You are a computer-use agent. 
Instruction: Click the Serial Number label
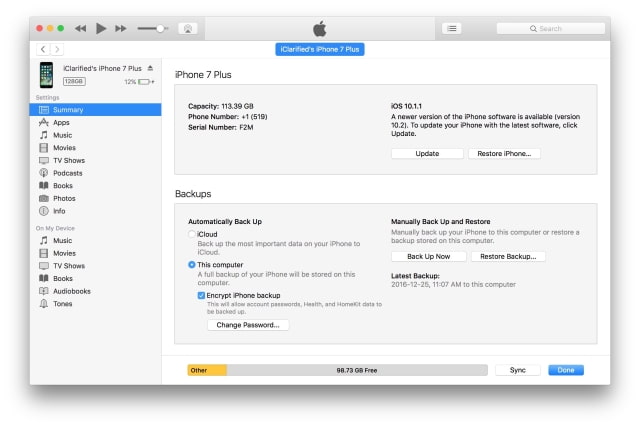pos(212,127)
